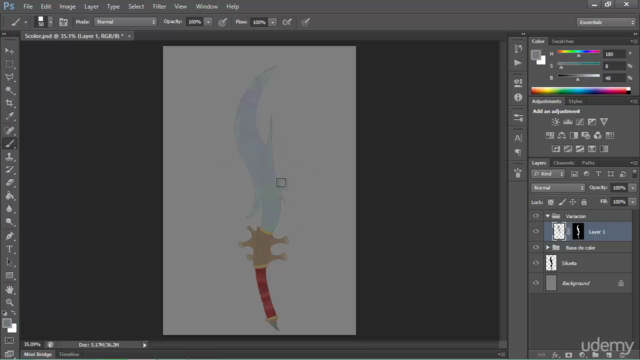Screen dimensions: 640x360
Task: Click the Hue slider in Color panel
Action: coord(579,52)
